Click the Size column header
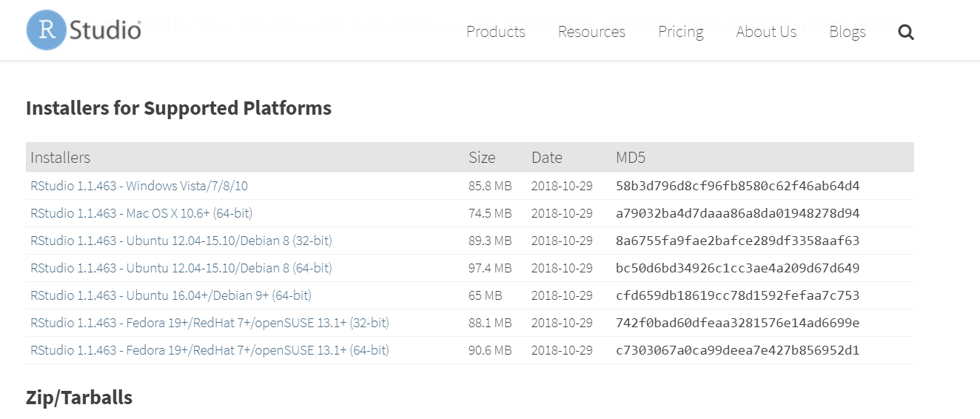 coord(482,158)
